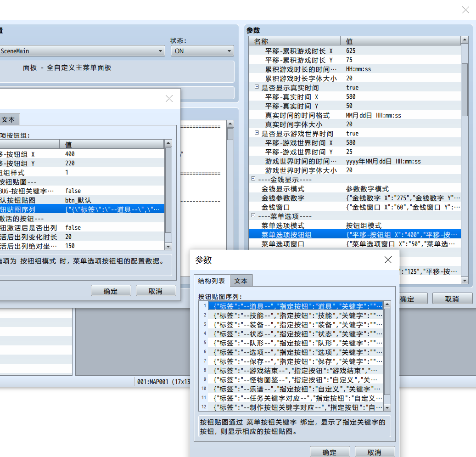Click 取消 in the plugin settings window
The width and height of the screenshot is (476, 457).
click(452, 299)
